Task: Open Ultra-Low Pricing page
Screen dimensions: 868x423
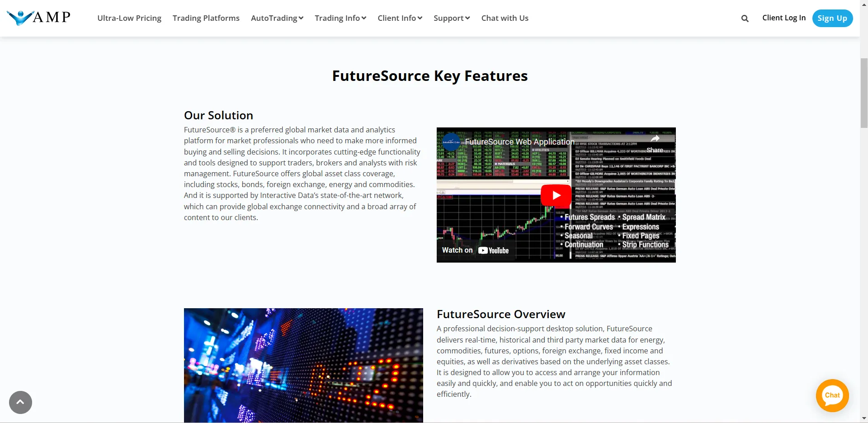Action: (129, 18)
